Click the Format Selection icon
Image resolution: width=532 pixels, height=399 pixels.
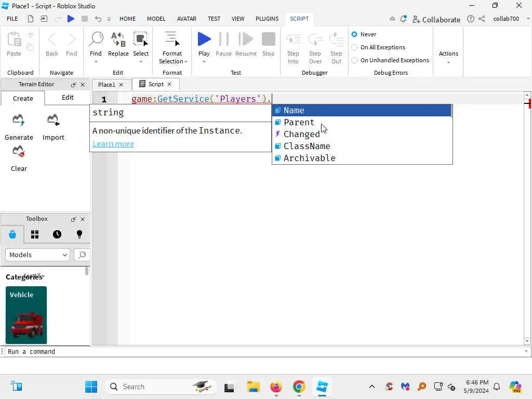point(172,39)
